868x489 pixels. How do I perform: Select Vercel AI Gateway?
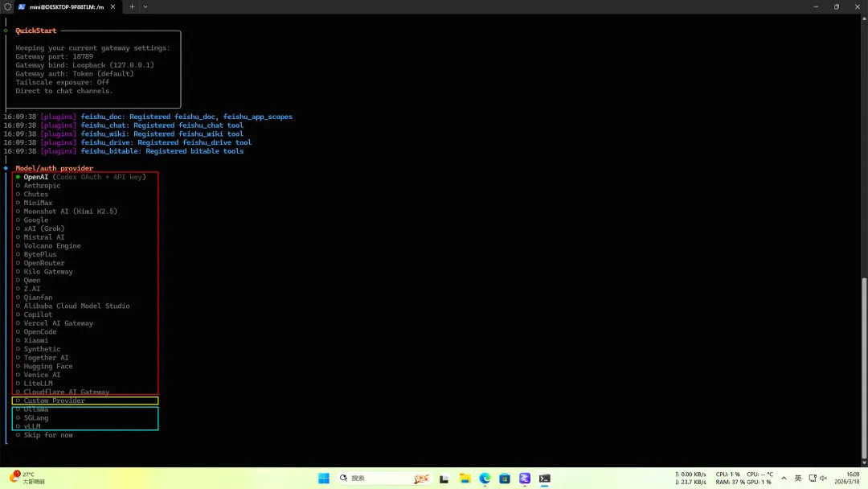tap(55, 323)
